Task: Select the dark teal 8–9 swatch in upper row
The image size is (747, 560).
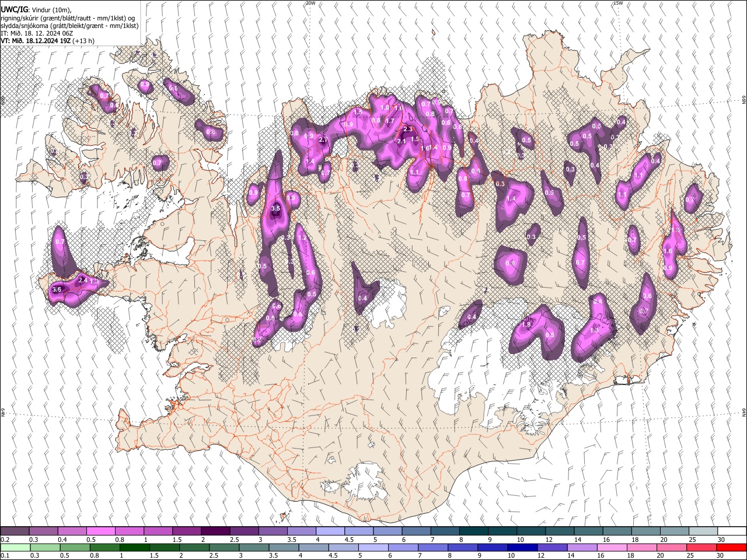Action: pos(473,531)
